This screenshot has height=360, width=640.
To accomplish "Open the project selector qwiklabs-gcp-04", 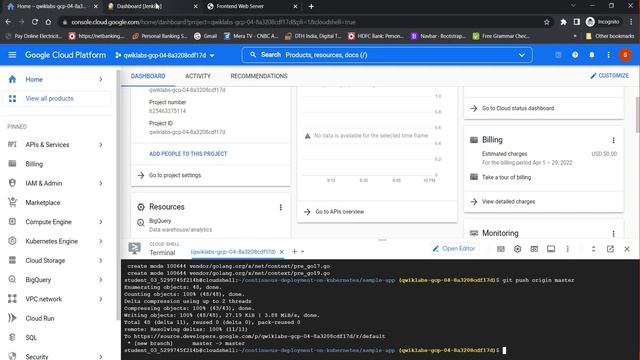I will point(165,55).
